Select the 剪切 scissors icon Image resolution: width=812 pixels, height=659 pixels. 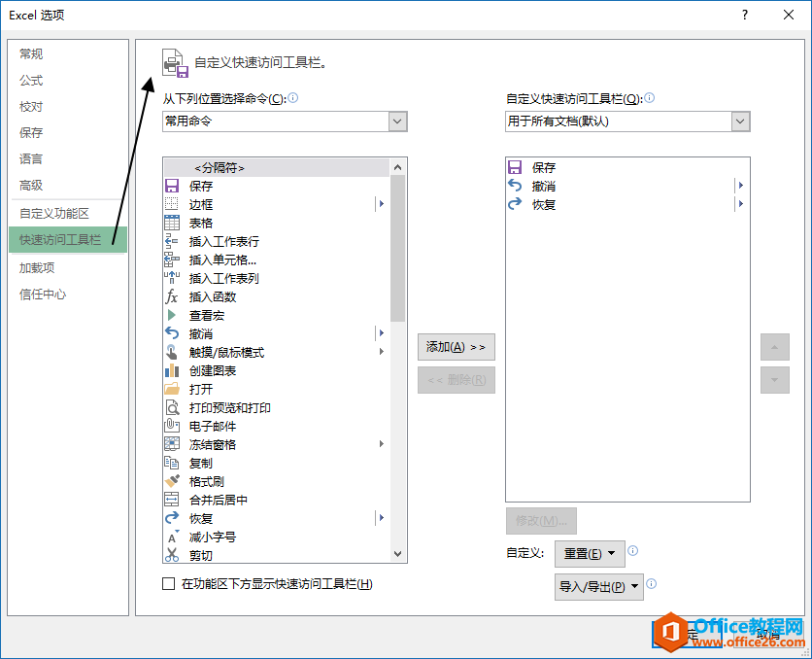[172, 555]
